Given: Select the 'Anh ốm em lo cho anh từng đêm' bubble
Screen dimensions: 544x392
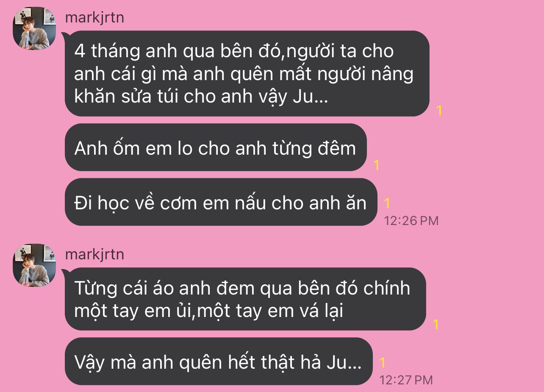Looking at the screenshot, I should [x=215, y=147].
